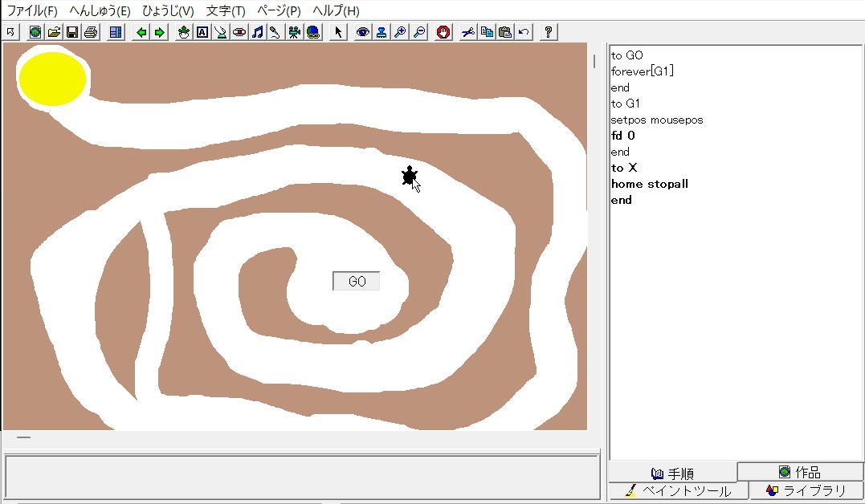The width and height of the screenshot is (865, 504).
Task: Switch to the 手順 tab
Action: [672, 474]
